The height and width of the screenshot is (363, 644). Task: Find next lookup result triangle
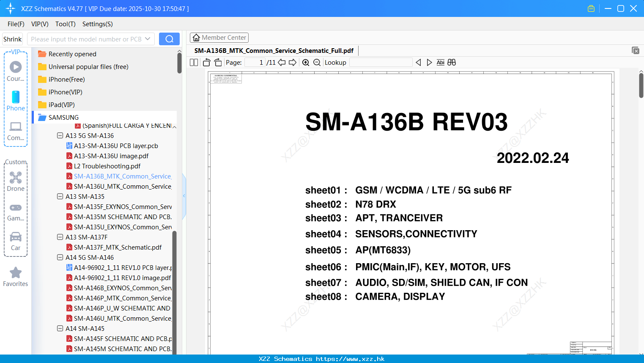pos(429,63)
